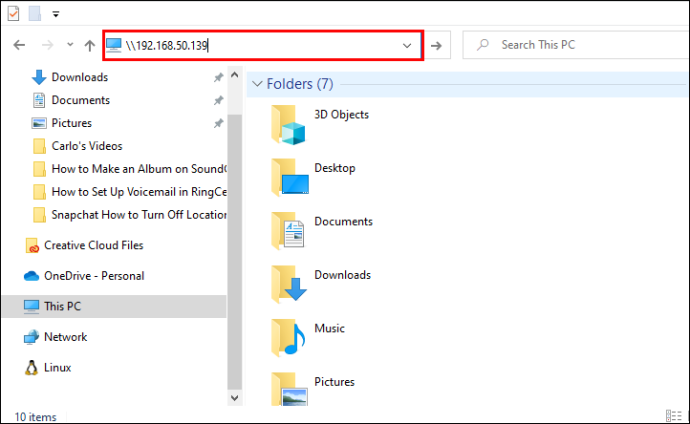The width and height of the screenshot is (690, 424).
Task: Open the recent locations dropdown arrow
Action: coord(70,44)
